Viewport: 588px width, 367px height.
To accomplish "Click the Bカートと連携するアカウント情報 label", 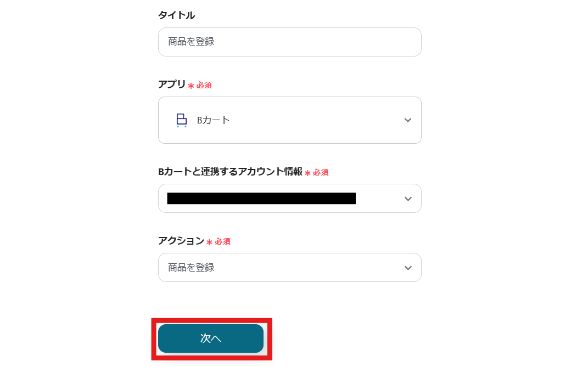I will point(230,172).
